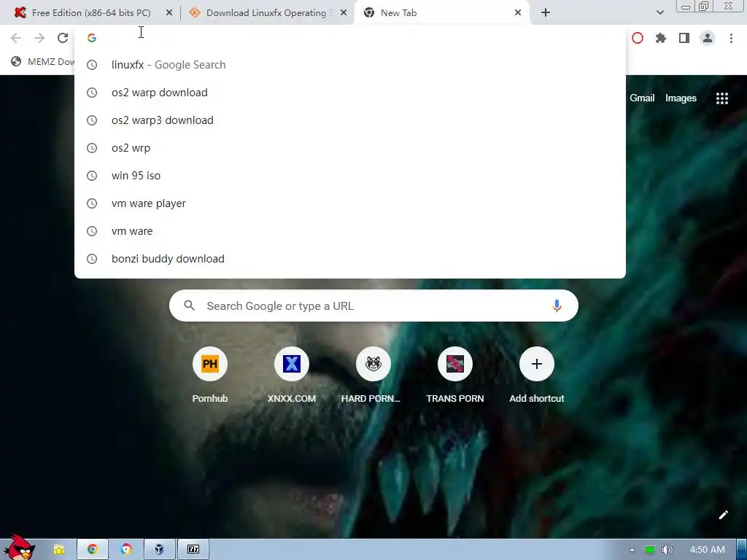Click the Search Google or type a URL box

pos(373,306)
